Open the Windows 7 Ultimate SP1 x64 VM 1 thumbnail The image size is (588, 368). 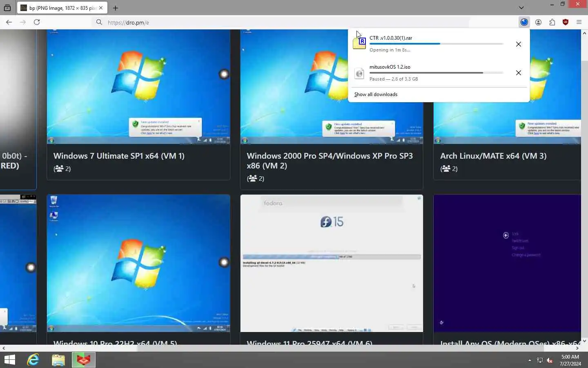pyautogui.click(x=138, y=87)
